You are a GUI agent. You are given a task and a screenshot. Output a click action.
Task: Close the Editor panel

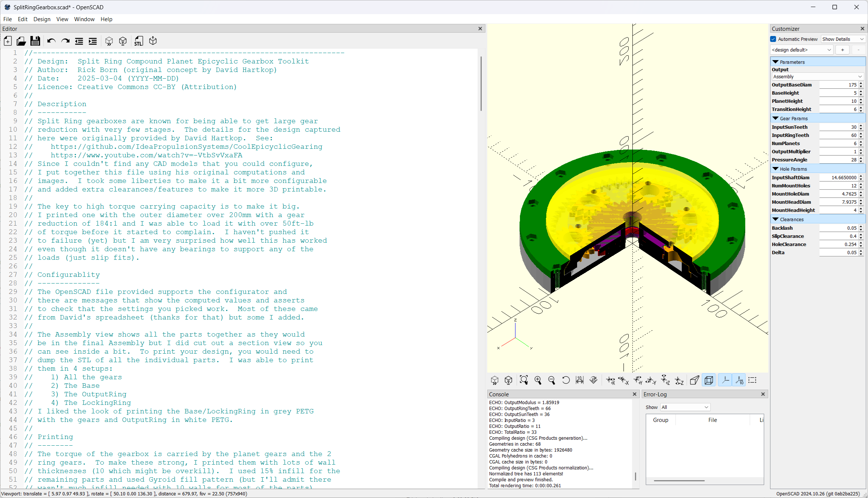(x=480, y=29)
